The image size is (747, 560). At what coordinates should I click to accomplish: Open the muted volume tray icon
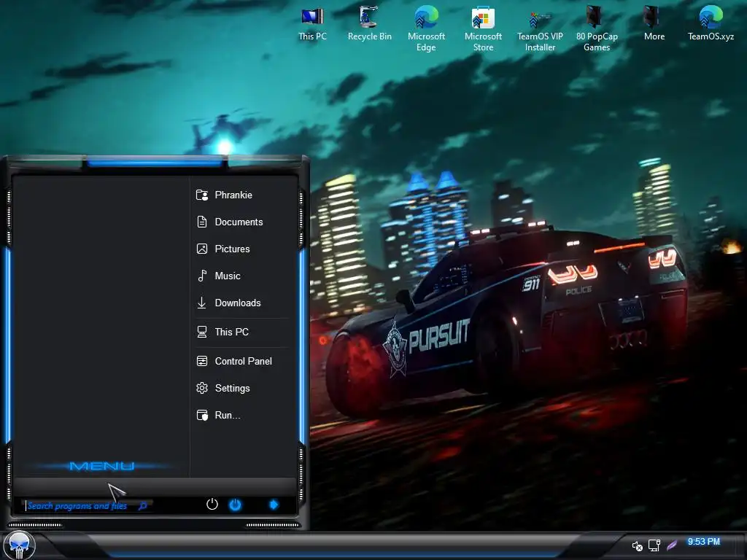coord(637,545)
